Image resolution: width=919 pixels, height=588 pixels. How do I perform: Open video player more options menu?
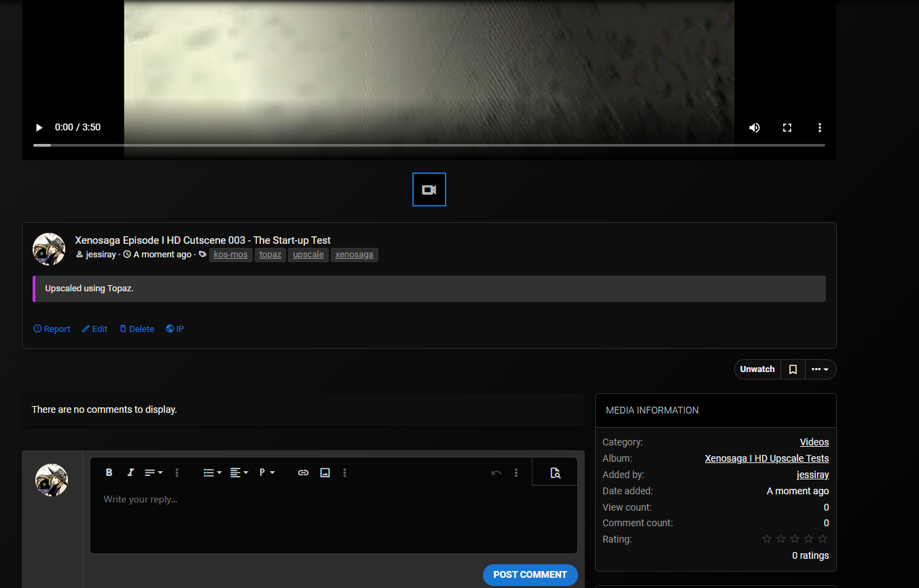coord(820,128)
